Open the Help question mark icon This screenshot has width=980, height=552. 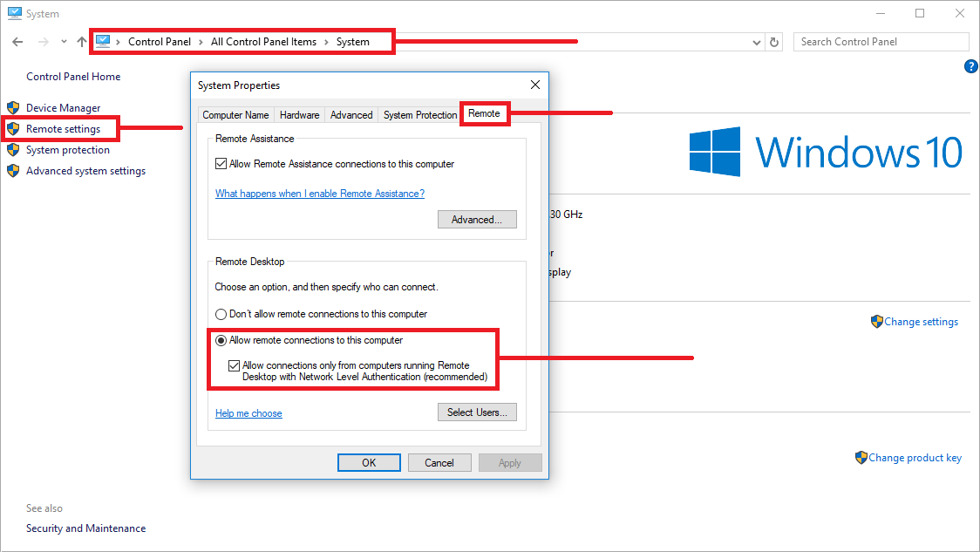970,66
